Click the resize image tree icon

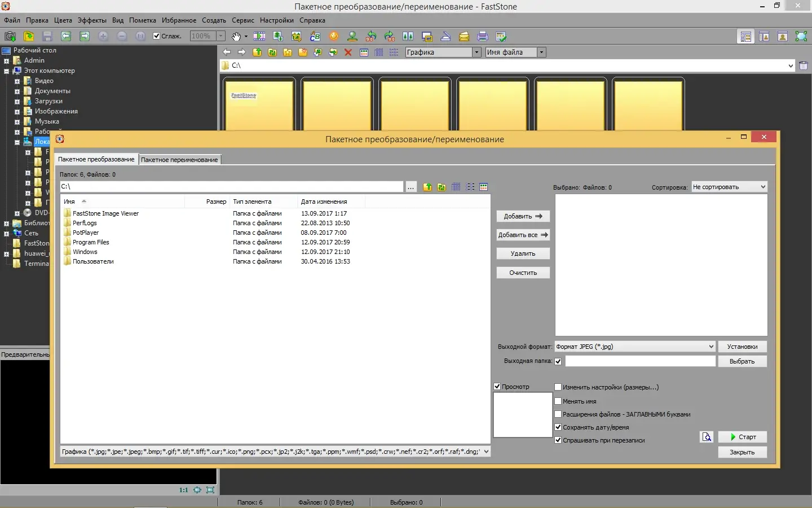278,36
